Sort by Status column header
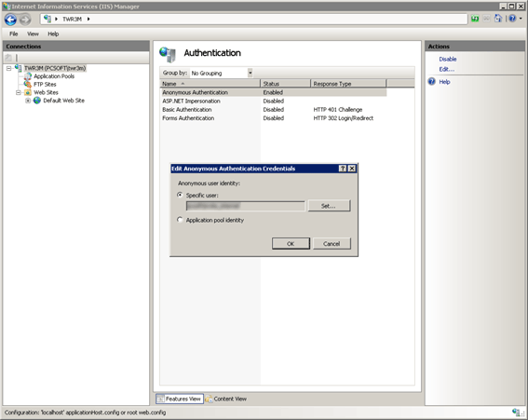This screenshot has width=528, height=420. (x=285, y=84)
